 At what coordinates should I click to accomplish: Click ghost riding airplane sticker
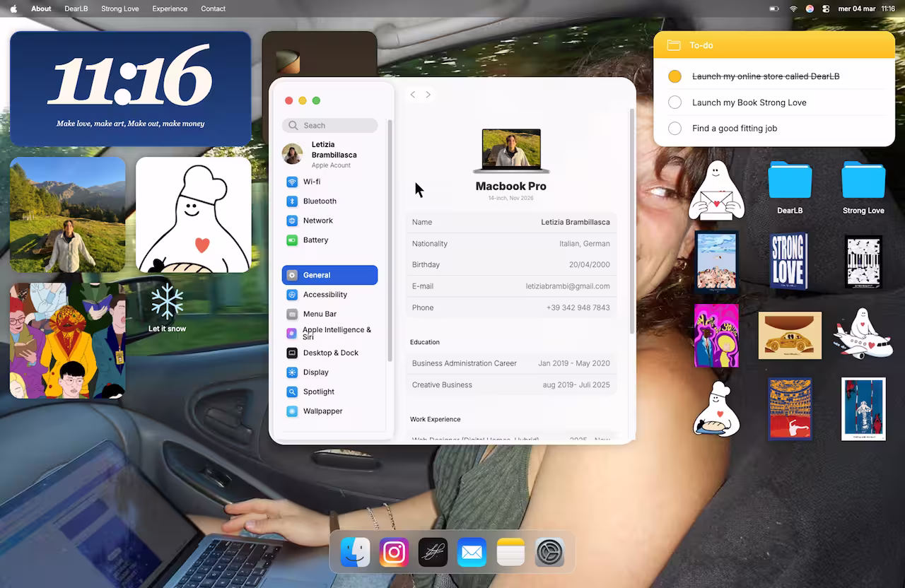(x=861, y=333)
